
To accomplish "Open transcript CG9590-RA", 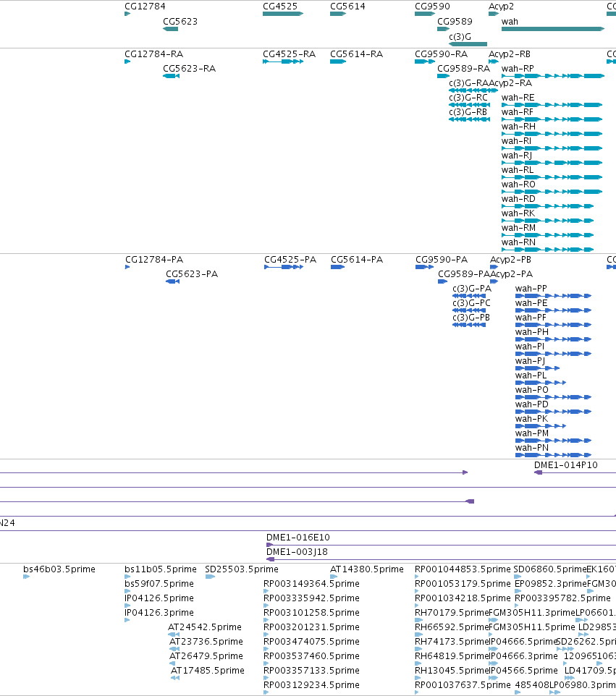I will (441, 54).
